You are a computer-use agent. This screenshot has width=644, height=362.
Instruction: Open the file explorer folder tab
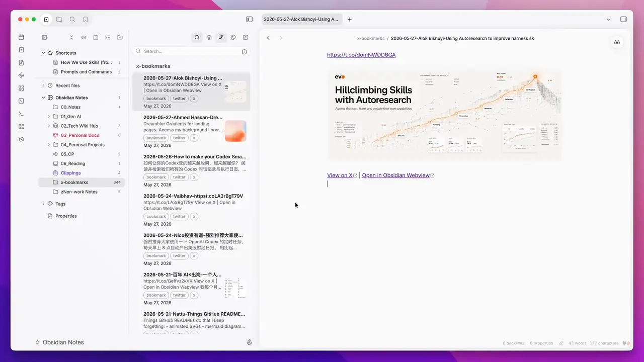59,20
